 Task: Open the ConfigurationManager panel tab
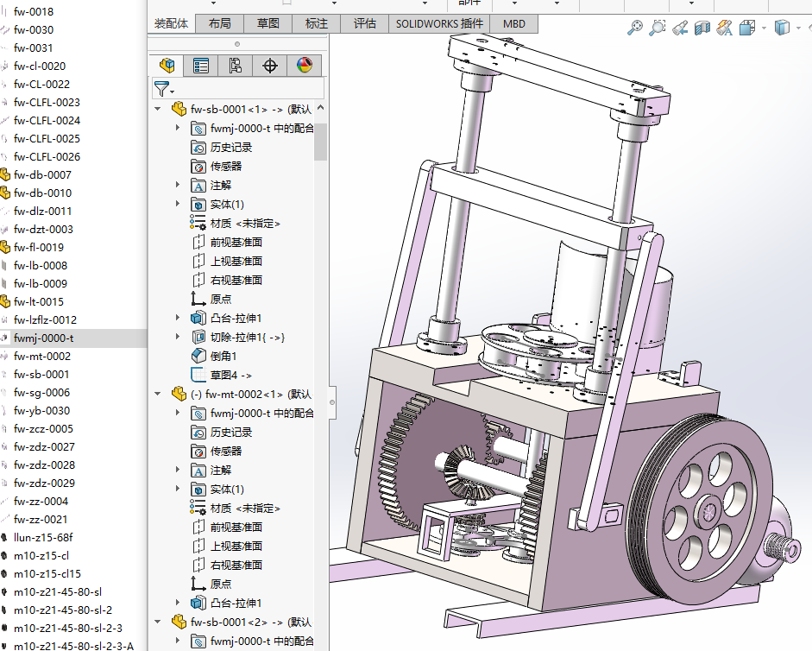tap(236, 66)
